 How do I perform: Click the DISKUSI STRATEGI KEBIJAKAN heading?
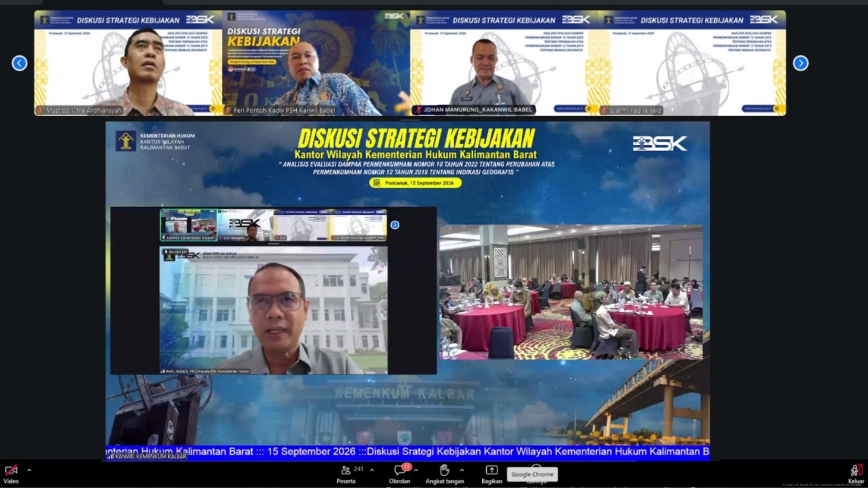click(x=416, y=138)
